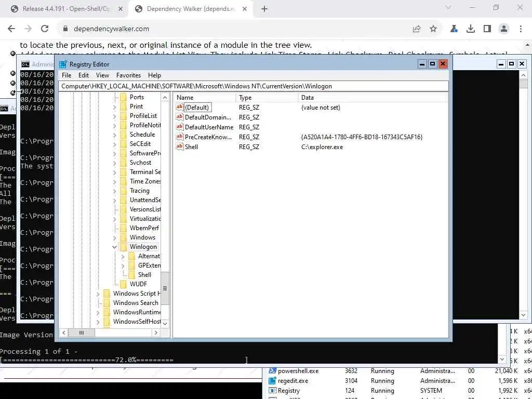Click the browser Back button
Viewport: 532px width, 399px height.
11,29
